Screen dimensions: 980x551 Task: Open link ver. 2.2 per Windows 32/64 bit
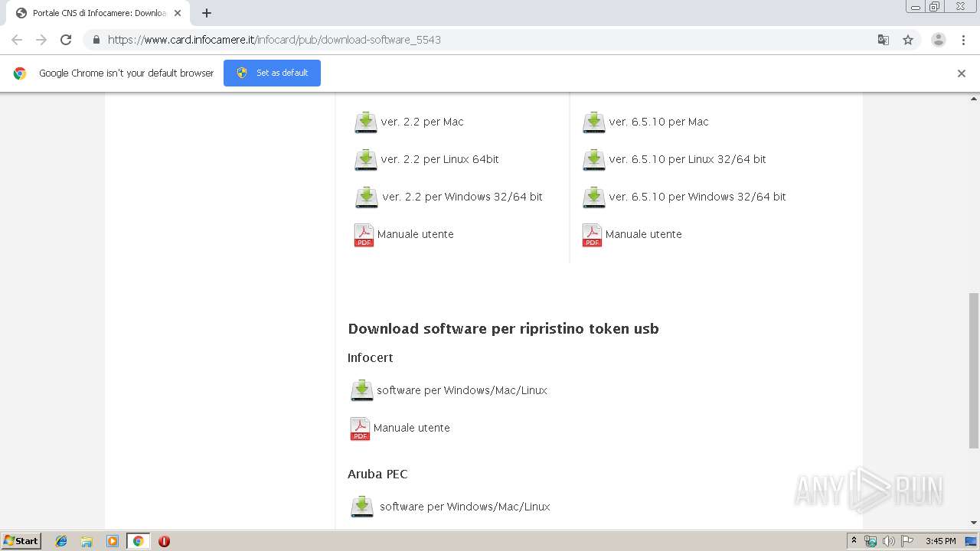(x=462, y=197)
